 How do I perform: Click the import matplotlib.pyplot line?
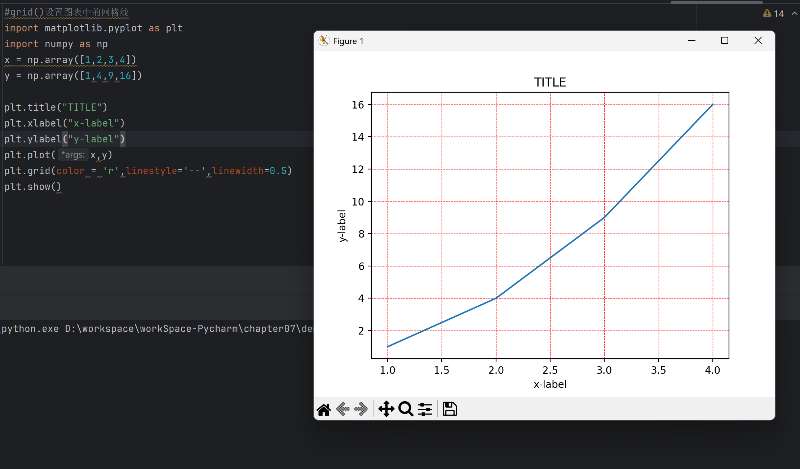click(x=93, y=28)
